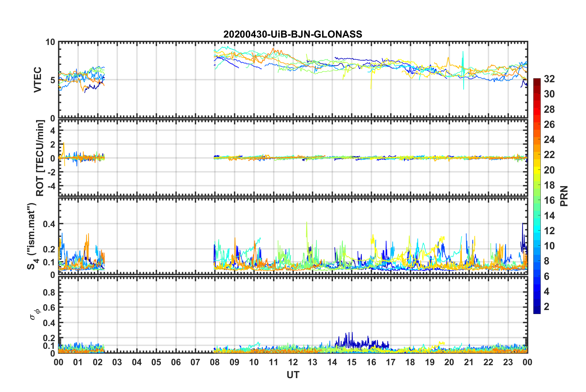
Task: Click the PRN colorbar label
Action: (x=564, y=196)
